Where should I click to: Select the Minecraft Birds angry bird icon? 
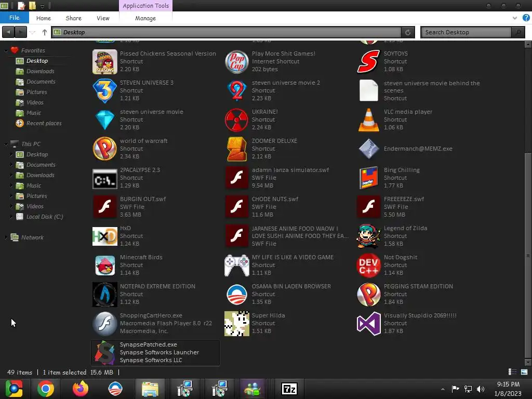(x=105, y=265)
